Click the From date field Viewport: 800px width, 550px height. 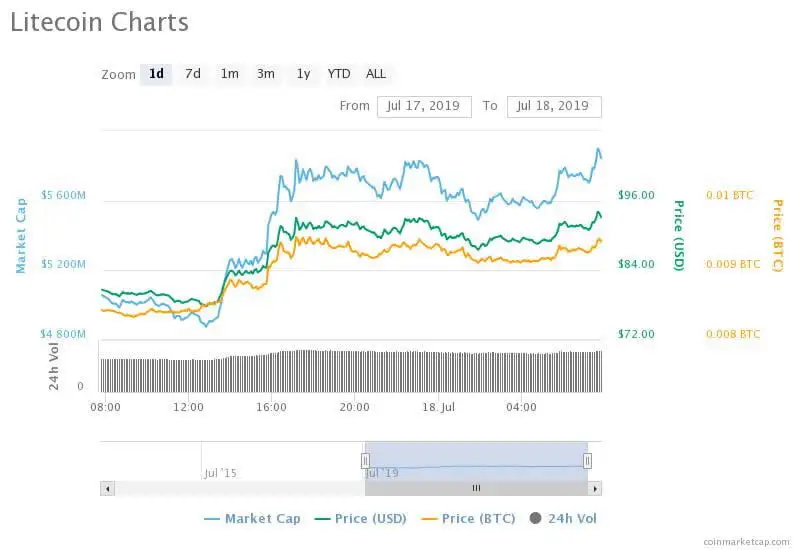(x=424, y=106)
